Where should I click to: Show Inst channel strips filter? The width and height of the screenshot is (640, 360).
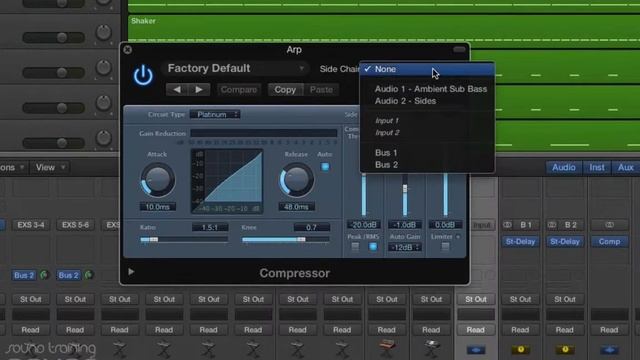tap(597, 167)
